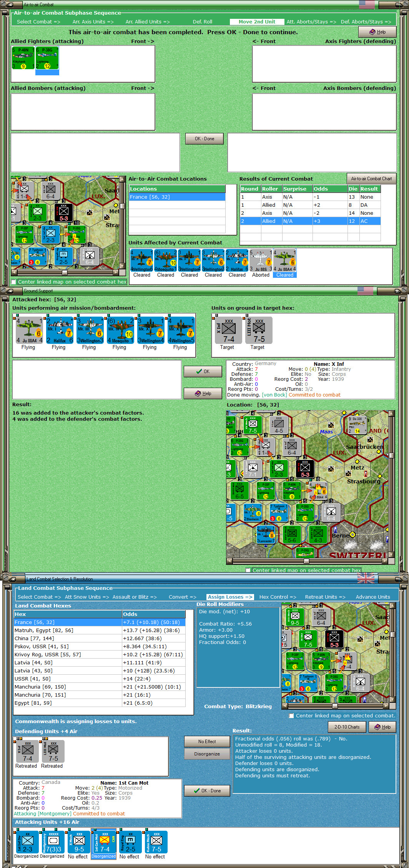Select round 2 Allied AC result row
409x868 pixels.
point(310,221)
